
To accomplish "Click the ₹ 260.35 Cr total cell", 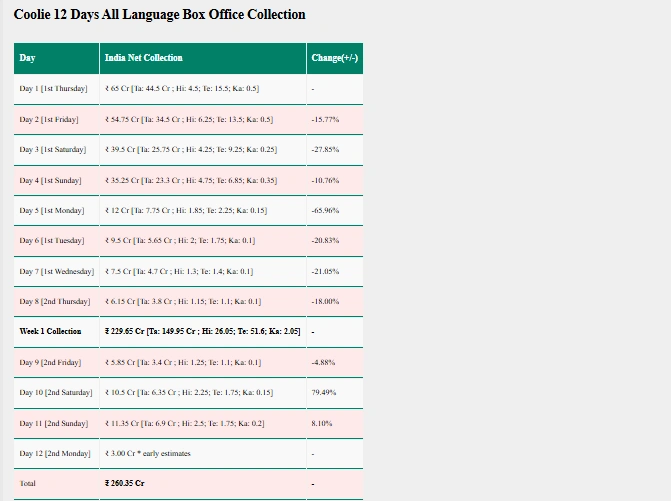I will coord(125,484).
